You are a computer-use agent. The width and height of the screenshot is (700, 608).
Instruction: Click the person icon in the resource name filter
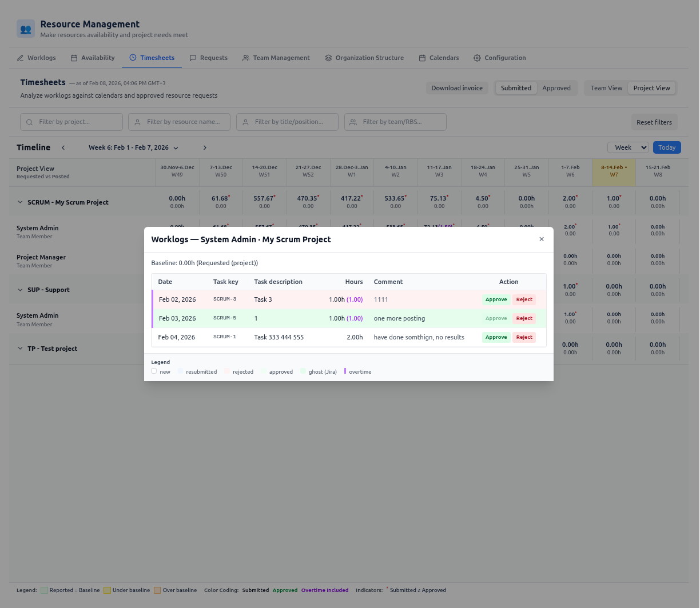[137, 122]
